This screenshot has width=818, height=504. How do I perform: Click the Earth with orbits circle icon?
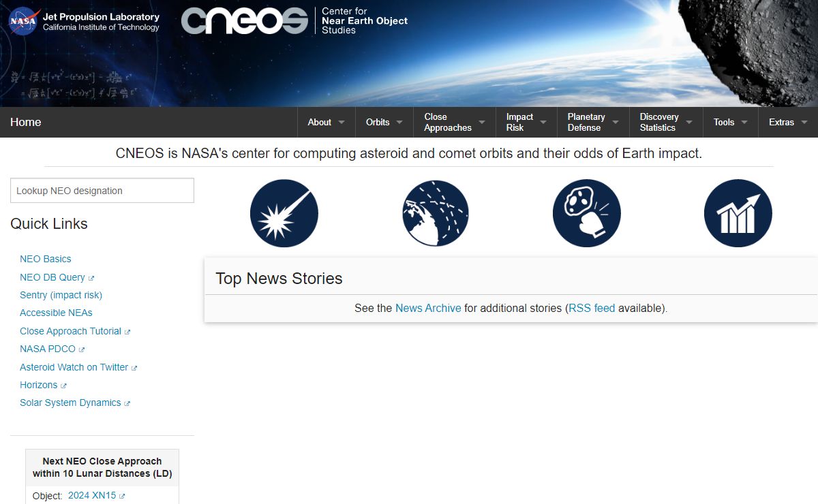pos(436,213)
